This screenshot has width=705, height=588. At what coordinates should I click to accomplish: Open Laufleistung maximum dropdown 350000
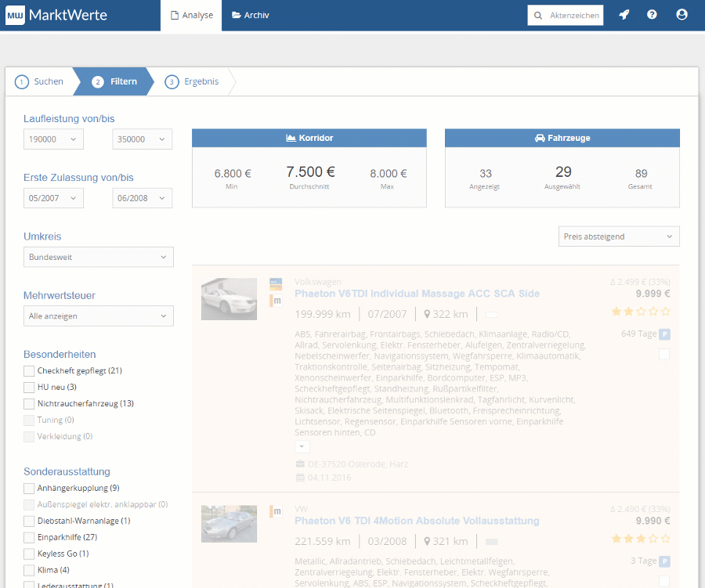[x=142, y=139]
